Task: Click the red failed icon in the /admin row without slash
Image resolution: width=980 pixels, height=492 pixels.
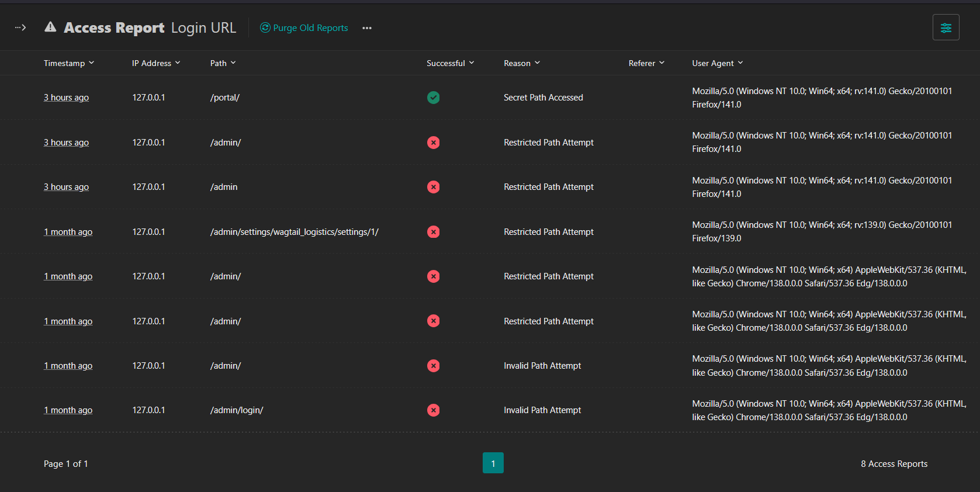Action: [x=433, y=187]
